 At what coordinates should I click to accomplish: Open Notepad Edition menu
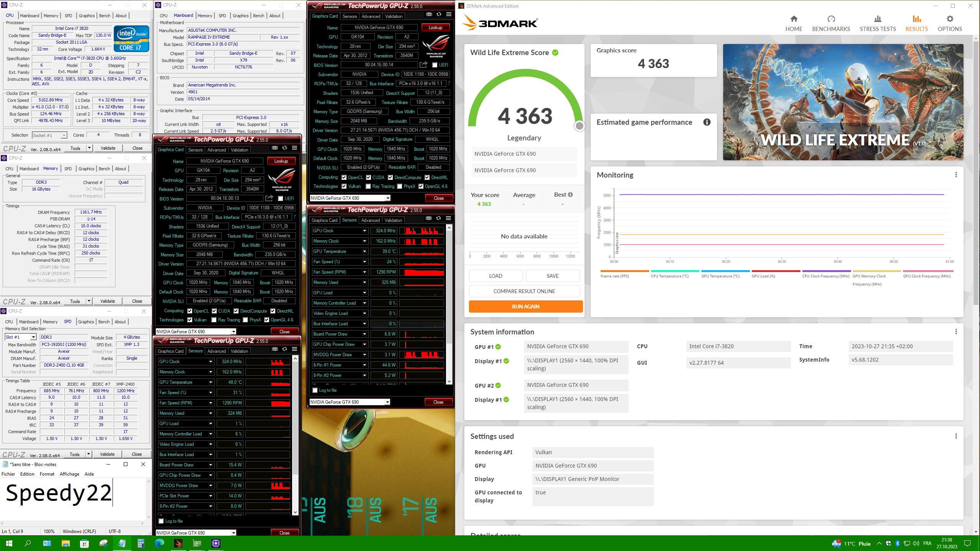click(x=27, y=474)
